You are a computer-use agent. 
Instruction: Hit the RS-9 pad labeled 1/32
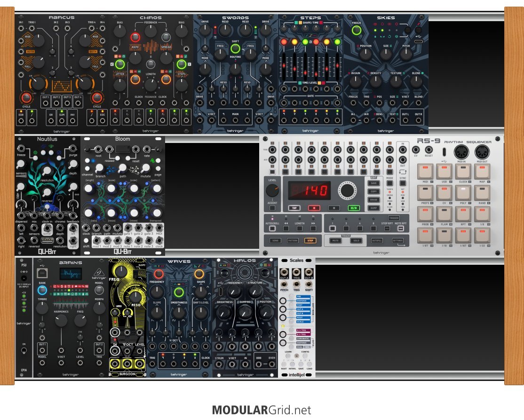[482, 236]
